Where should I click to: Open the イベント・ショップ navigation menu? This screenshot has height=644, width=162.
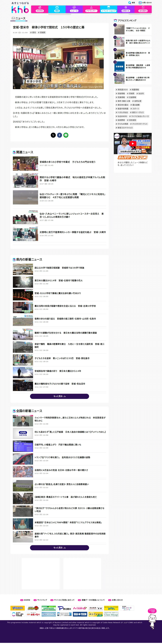(x=109, y=9)
